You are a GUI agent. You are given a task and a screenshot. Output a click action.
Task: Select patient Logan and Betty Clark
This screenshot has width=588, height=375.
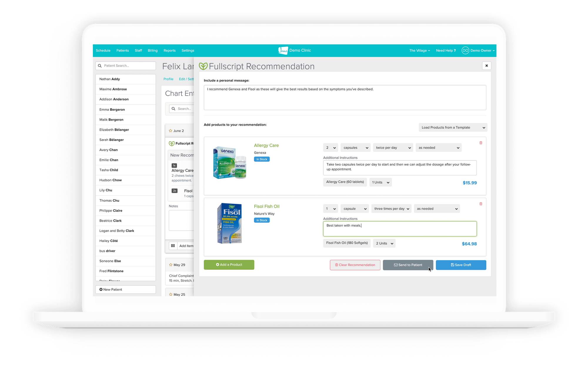(126, 231)
